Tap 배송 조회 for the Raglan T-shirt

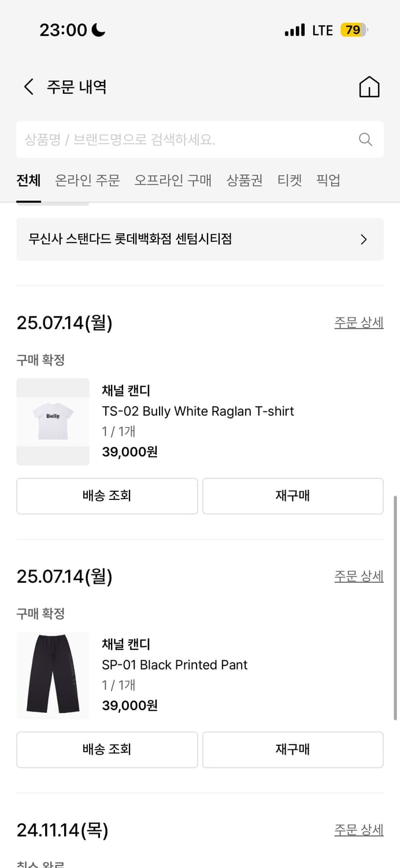click(107, 496)
